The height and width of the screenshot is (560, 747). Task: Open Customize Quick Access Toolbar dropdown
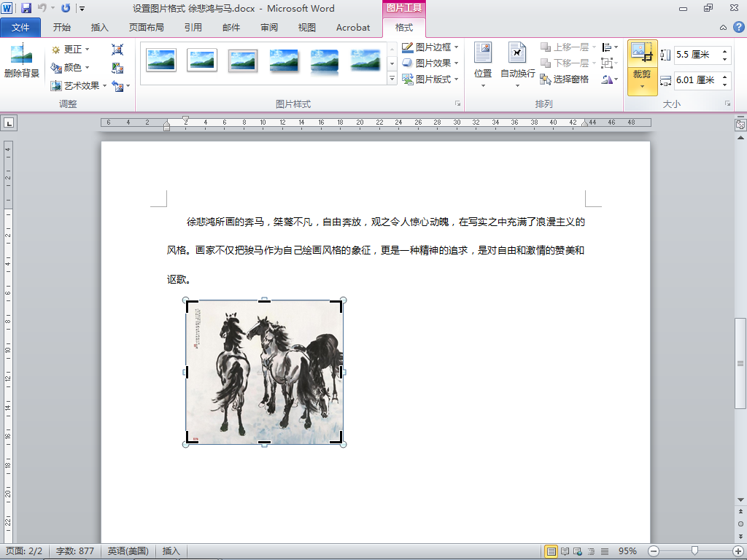click(x=82, y=9)
